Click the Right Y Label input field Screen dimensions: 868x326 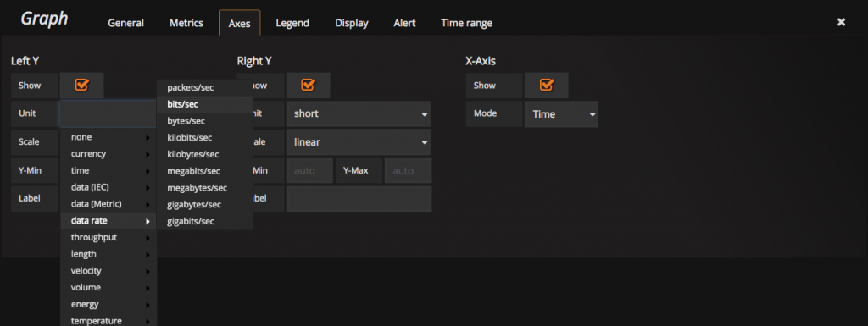(x=359, y=198)
